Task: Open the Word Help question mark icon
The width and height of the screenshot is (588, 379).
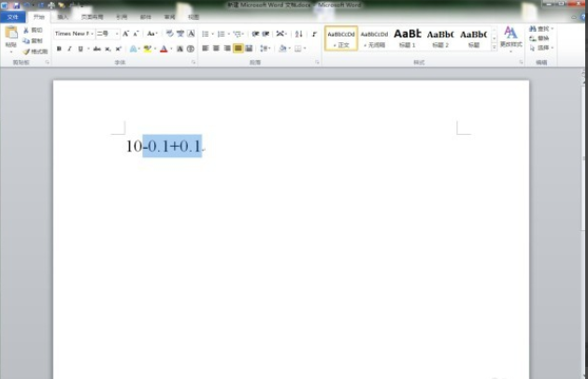Action: [583, 17]
